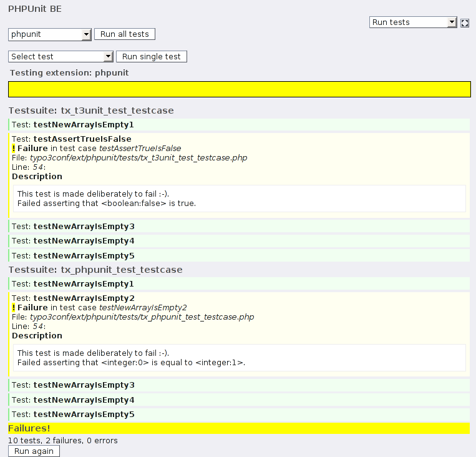Open the Run tests function dropdown

(413, 22)
